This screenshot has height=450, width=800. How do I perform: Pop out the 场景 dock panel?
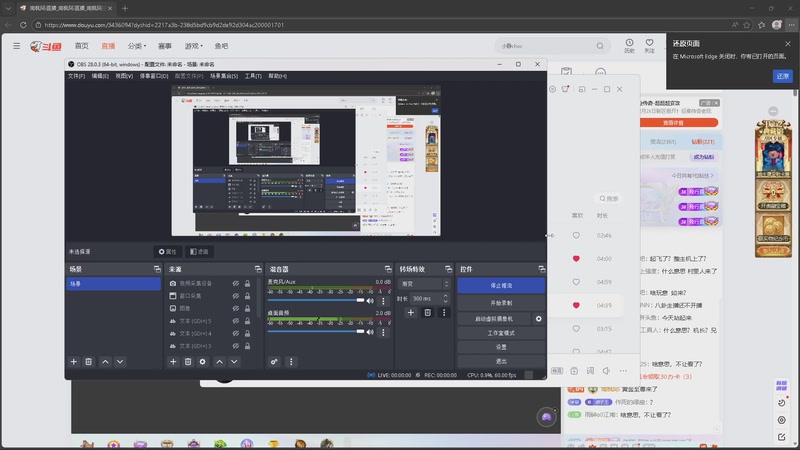(157, 269)
